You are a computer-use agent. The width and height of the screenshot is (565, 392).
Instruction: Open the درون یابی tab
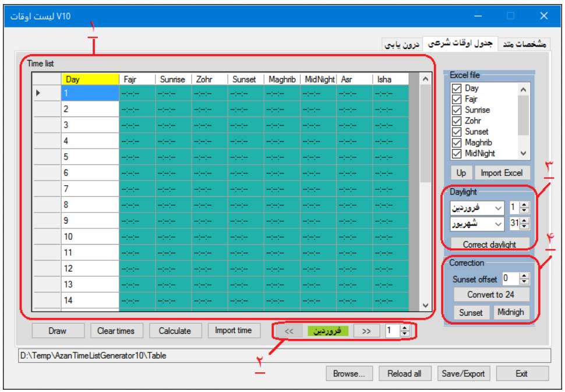click(401, 45)
